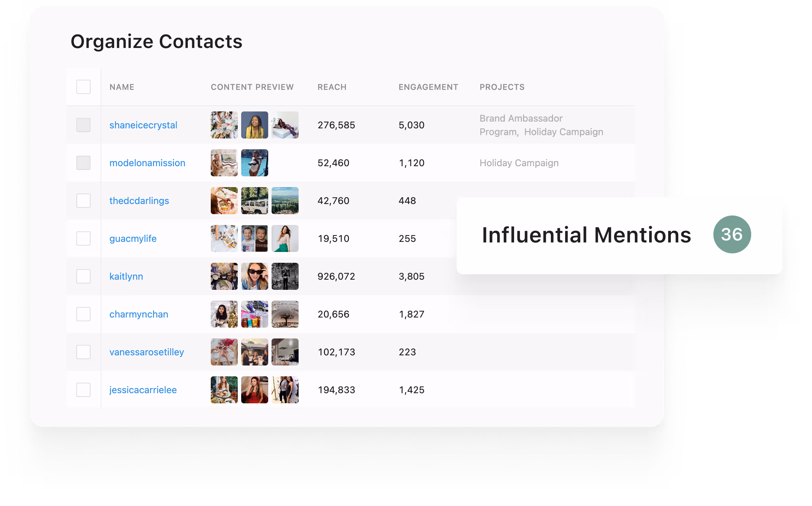The image size is (812, 506).
Task: View kaitlynn's contact details
Action: coord(126,276)
